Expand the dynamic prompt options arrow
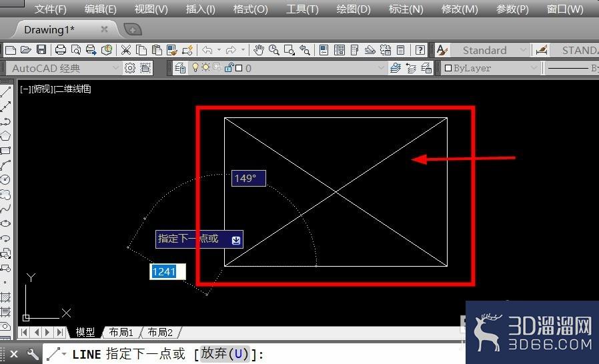 click(x=236, y=240)
